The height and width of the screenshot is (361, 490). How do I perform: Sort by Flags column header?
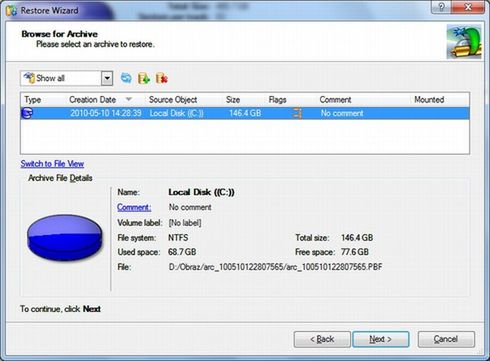point(277,100)
